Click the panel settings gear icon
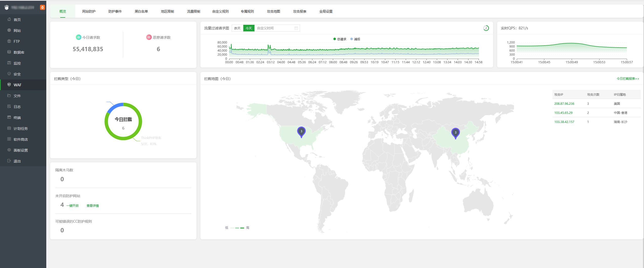This screenshot has width=644, height=268. pos(9,150)
